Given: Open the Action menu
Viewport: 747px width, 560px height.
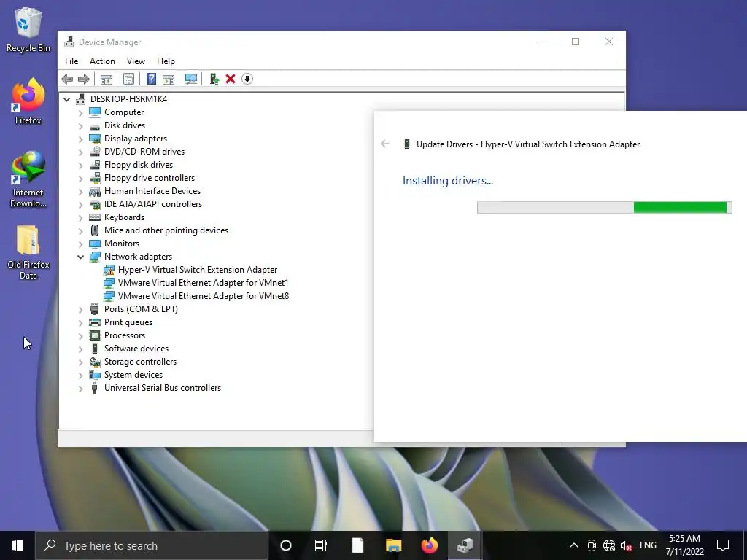Looking at the screenshot, I should pos(102,61).
